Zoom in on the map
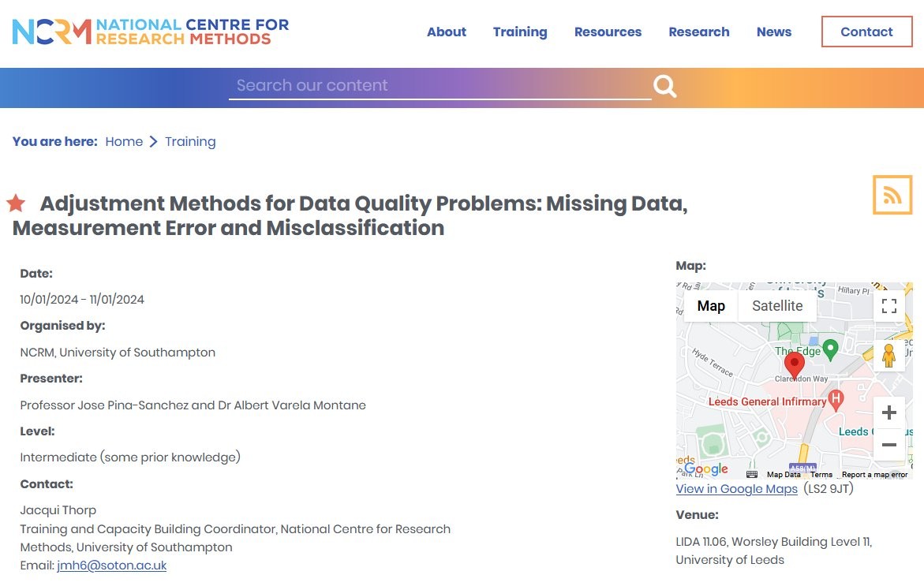 888,412
